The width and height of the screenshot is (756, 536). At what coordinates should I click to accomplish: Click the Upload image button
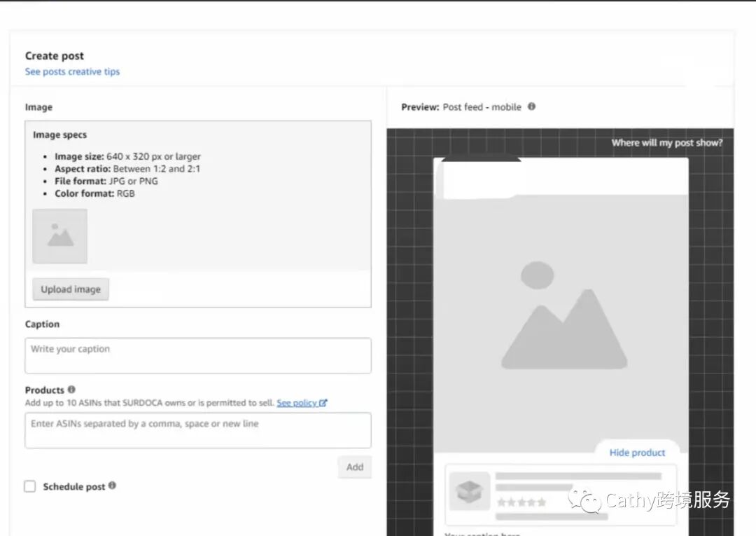(x=71, y=289)
